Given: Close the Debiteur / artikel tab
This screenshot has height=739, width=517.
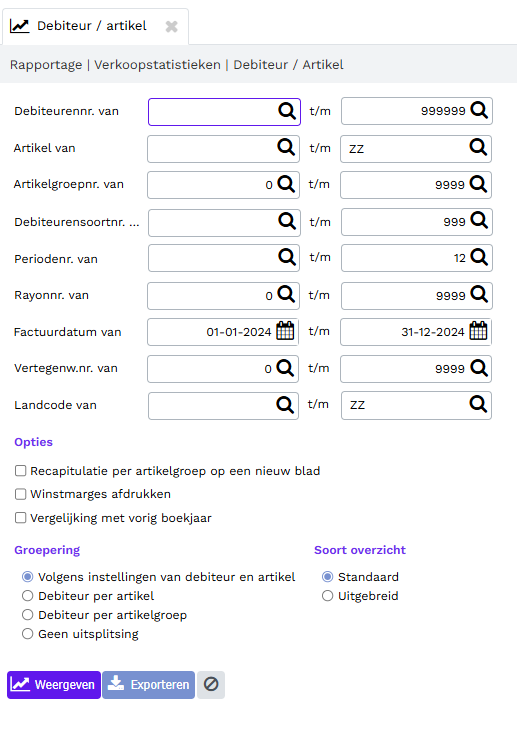Looking at the screenshot, I should (x=172, y=26).
